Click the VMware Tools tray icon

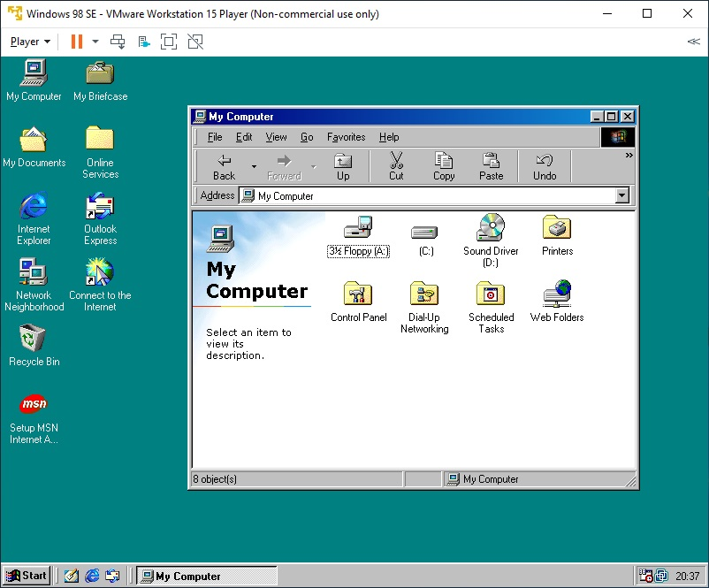661,576
